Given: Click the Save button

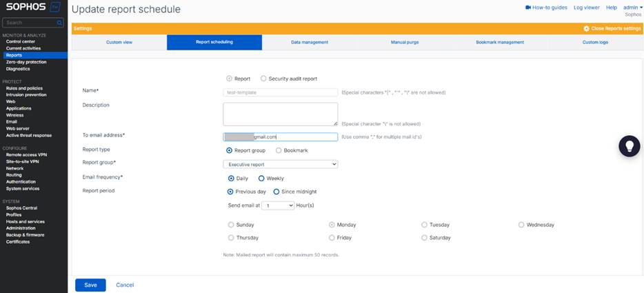Looking at the screenshot, I should click(x=90, y=285).
